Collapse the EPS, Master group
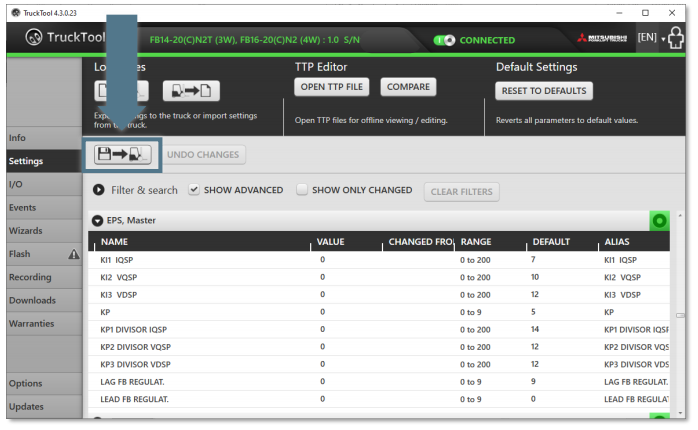This screenshot has width=698, height=430. tap(97, 221)
